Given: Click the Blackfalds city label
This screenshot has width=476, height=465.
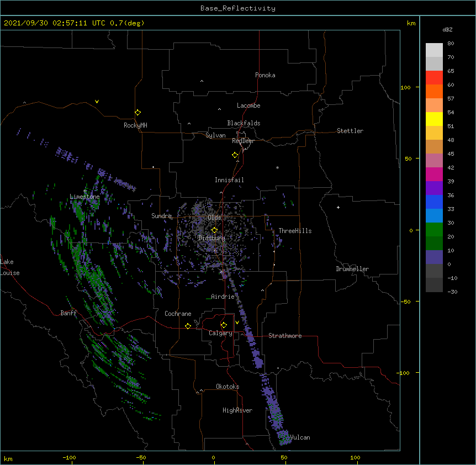Looking at the screenshot, I should click(244, 123).
